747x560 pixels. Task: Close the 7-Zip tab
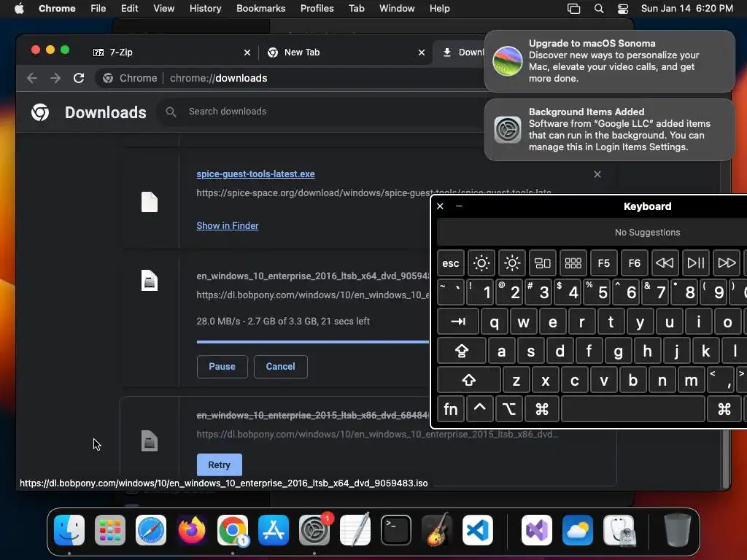click(247, 52)
